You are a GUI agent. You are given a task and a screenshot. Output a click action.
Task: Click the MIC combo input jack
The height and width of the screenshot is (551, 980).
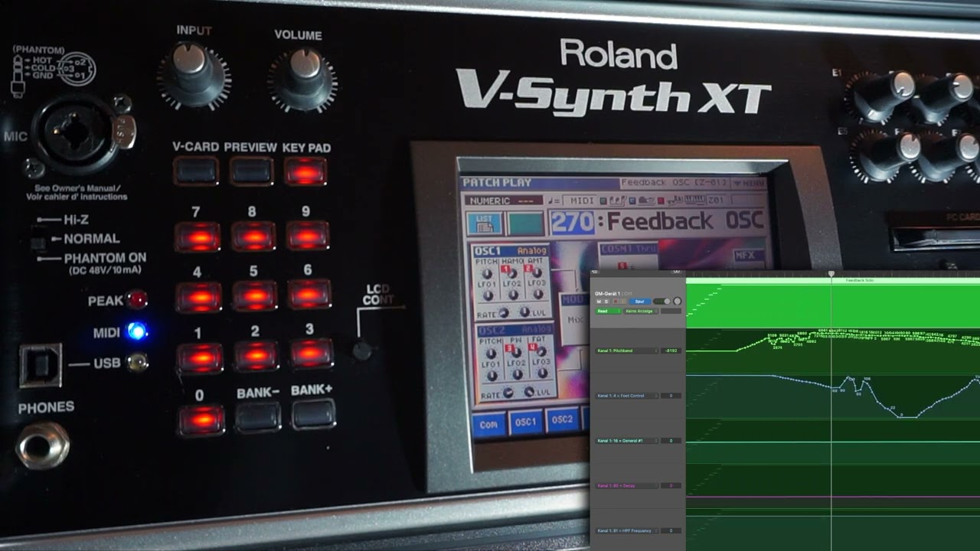[76, 135]
